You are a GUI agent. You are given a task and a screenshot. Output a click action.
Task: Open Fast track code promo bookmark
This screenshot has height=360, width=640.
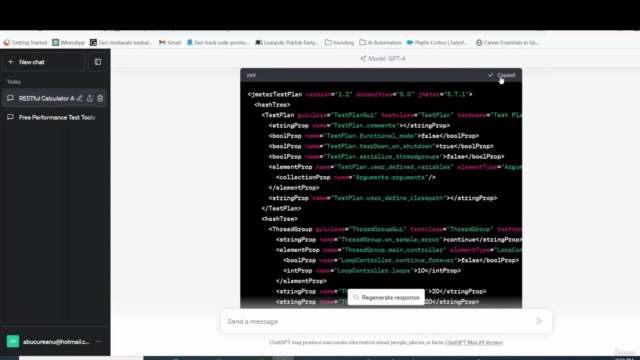click(218, 42)
